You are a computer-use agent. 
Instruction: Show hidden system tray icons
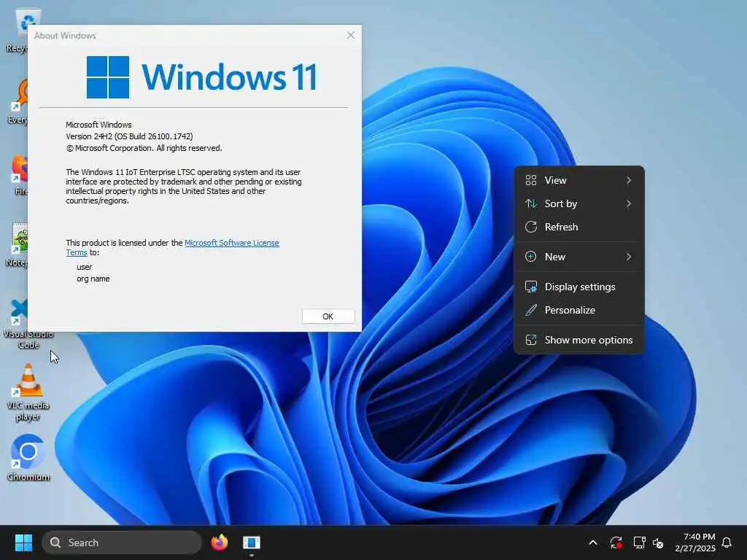(593, 542)
